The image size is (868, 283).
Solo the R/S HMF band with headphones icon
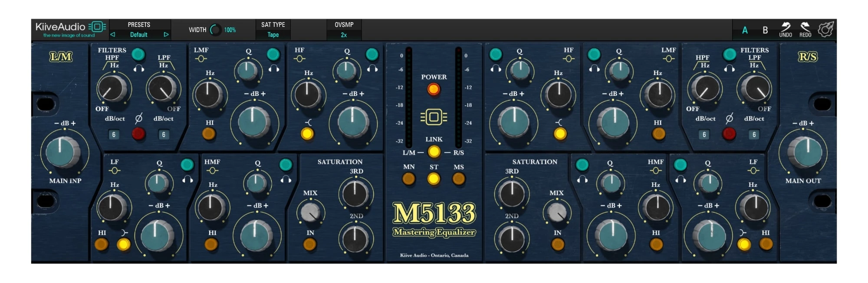tap(582, 179)
